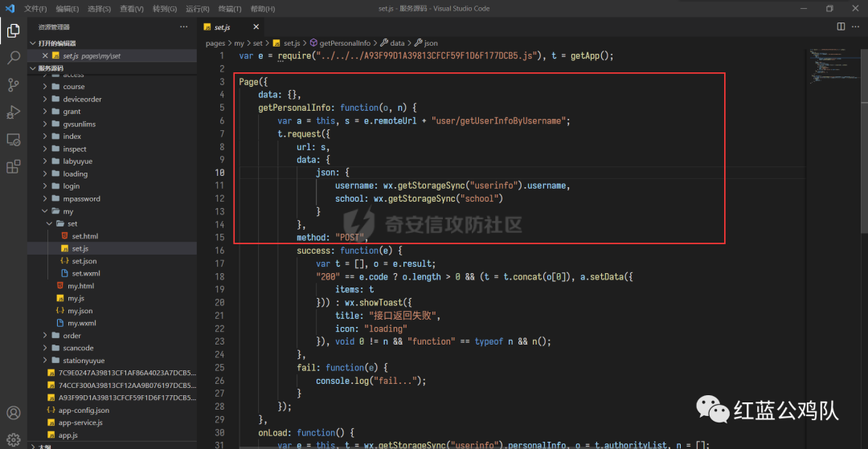Open the editor More Actions ellipsis

coord(857,27)
